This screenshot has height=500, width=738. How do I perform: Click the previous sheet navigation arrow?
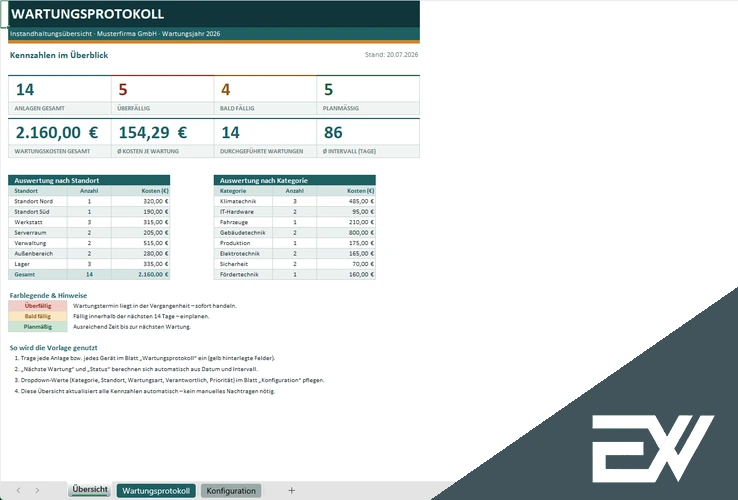click(18, 491)
